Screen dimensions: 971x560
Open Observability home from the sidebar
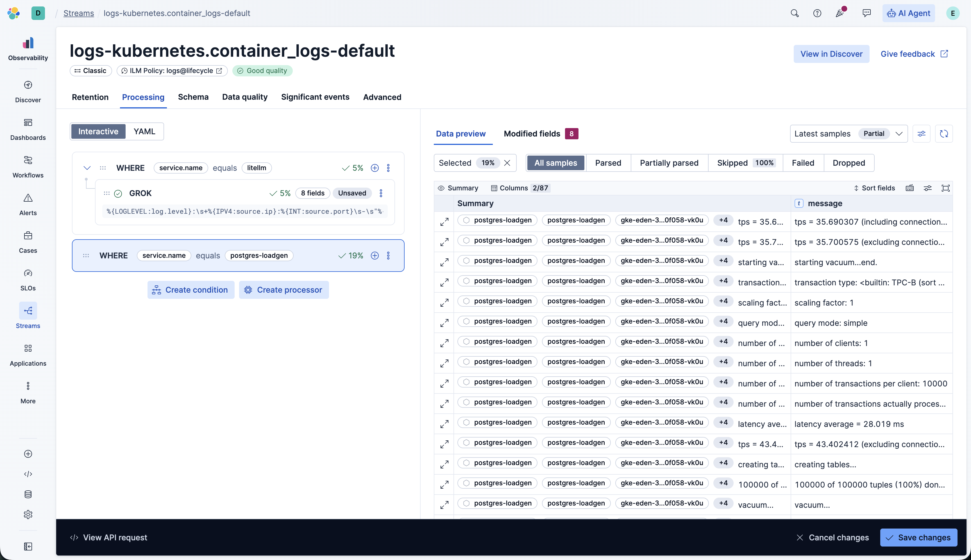point(28,49)
